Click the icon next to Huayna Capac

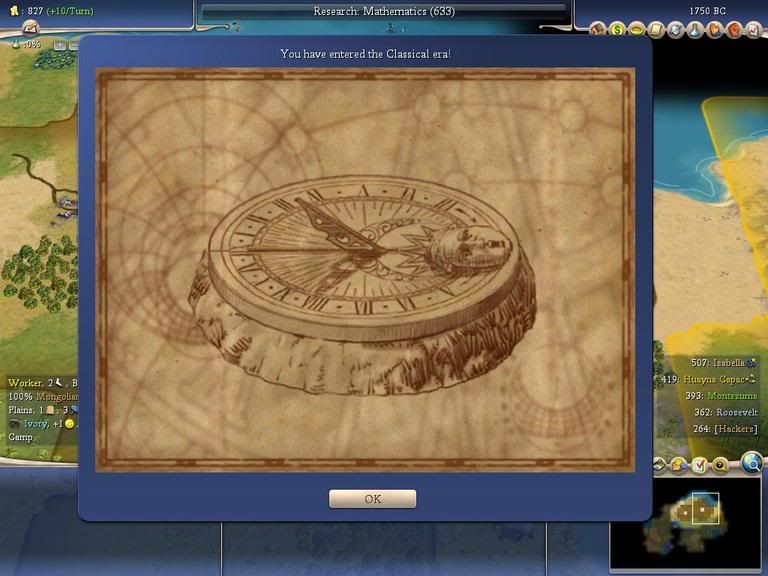(752, 379)
